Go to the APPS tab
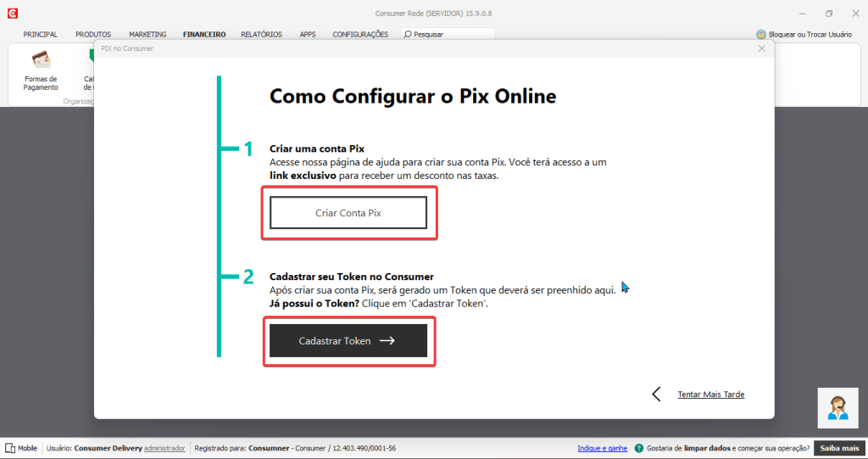The height and width of the screenshot is (459, 868). click(307, 35)
